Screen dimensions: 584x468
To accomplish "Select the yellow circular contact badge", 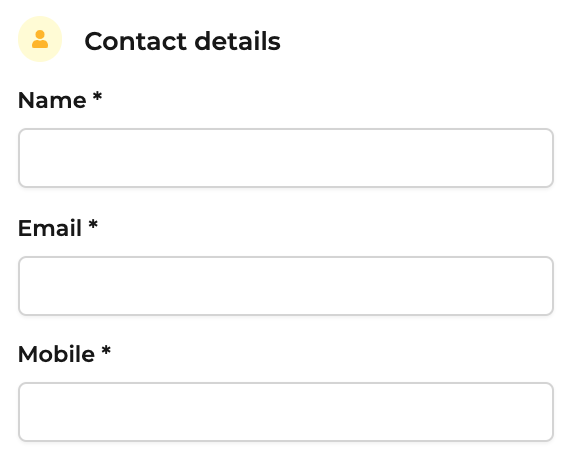I will coord(40,39).
